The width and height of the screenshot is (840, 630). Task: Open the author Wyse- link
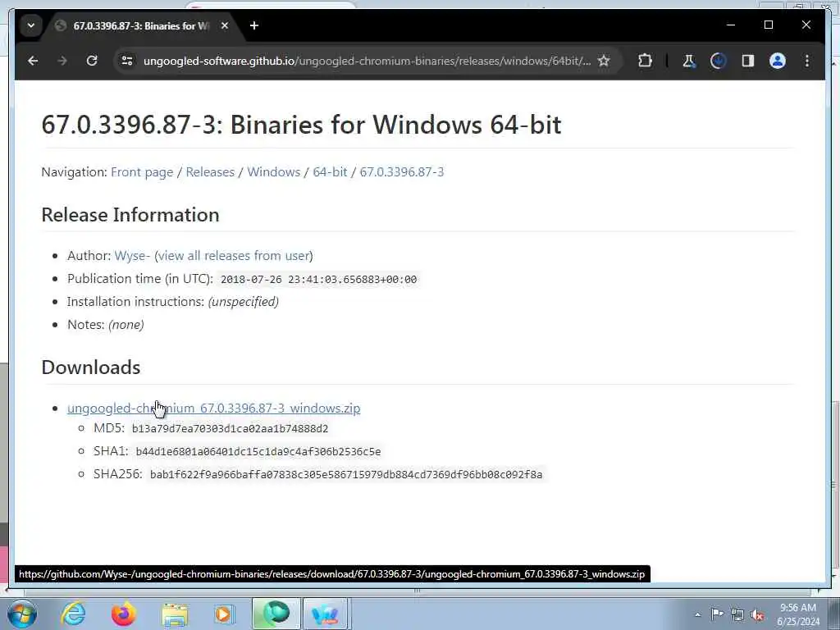point(132,256)
